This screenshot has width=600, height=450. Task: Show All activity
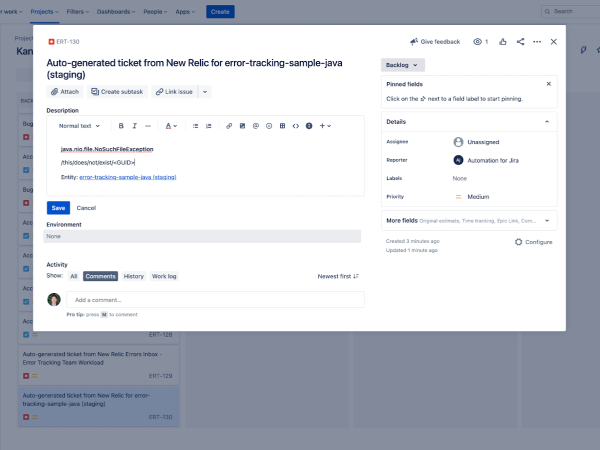74,276
